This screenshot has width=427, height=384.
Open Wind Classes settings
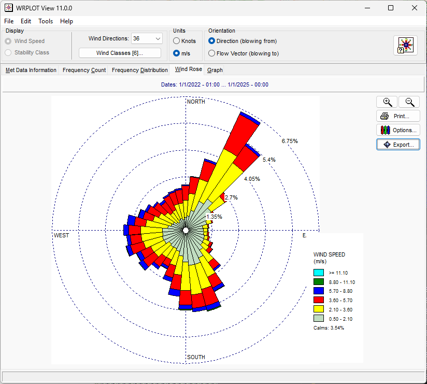point(120,53)
